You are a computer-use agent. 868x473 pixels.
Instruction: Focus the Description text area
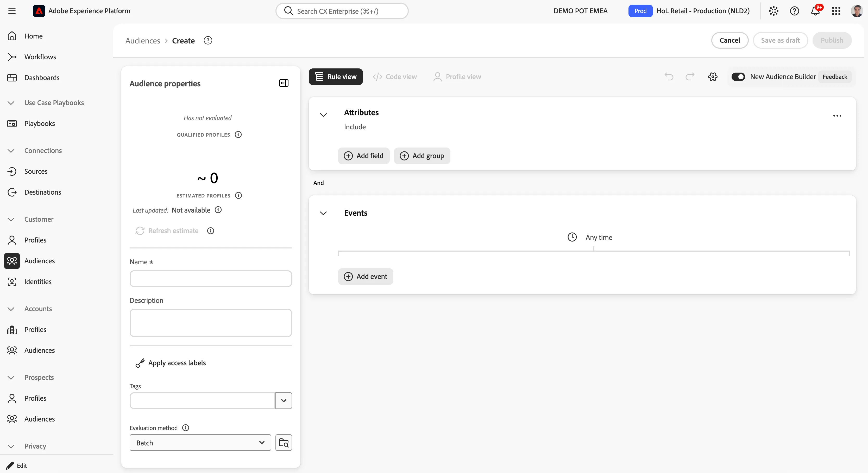point(211,323)
